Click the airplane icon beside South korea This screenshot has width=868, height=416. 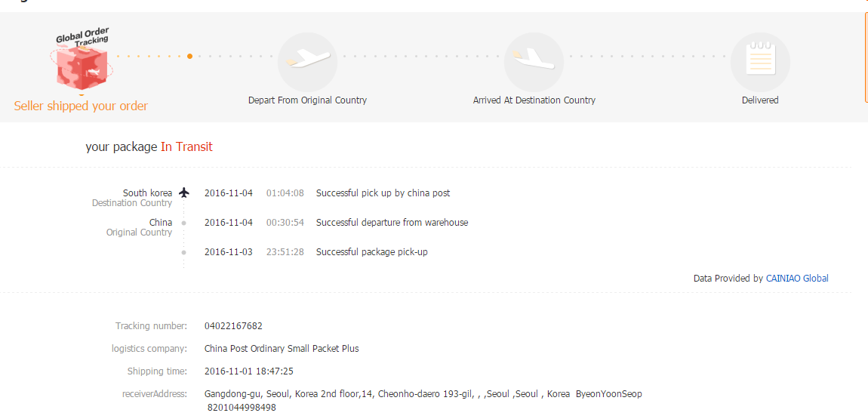pos(184,193)
